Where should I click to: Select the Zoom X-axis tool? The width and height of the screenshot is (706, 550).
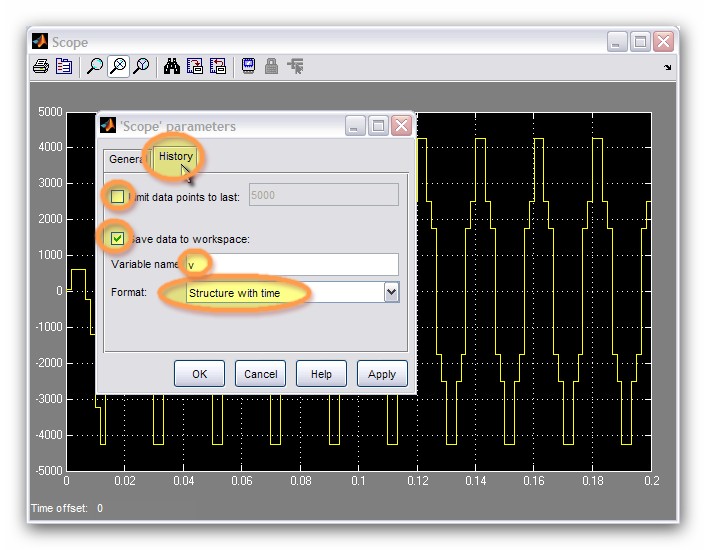click(118, 67)
